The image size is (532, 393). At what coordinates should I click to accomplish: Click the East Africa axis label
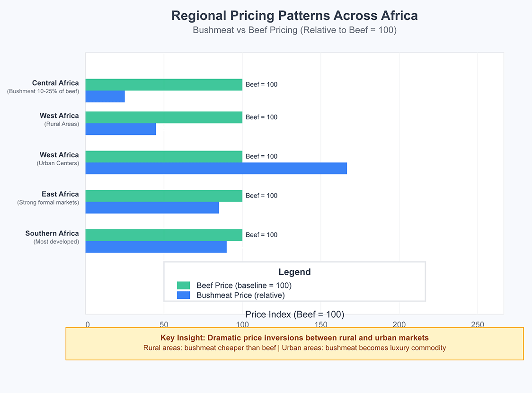pyautogui.click(x=60, y=194)
